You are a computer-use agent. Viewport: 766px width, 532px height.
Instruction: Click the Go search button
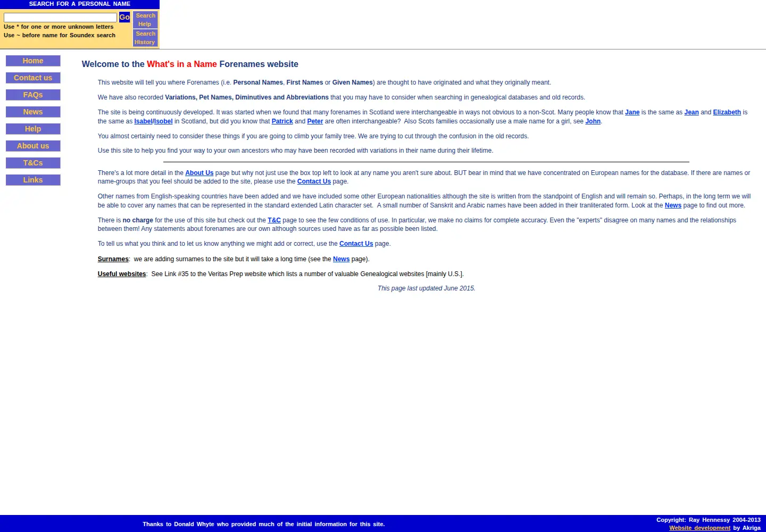pos(124,17)
